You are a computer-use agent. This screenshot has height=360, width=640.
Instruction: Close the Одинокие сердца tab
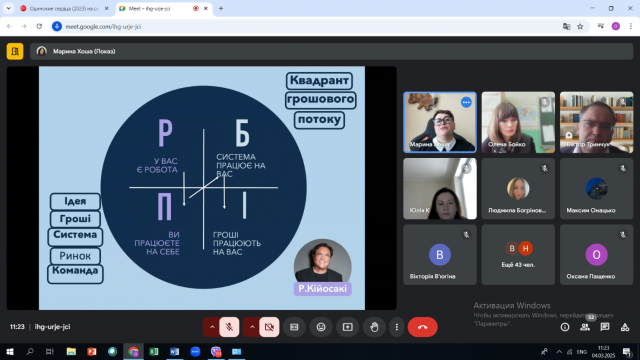tap(107, 9)
